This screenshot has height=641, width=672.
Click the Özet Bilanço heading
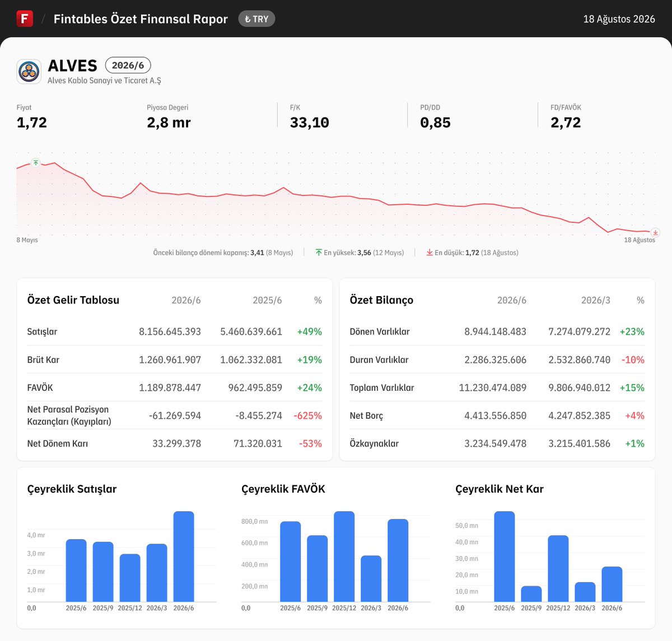[x=381, y=300]
